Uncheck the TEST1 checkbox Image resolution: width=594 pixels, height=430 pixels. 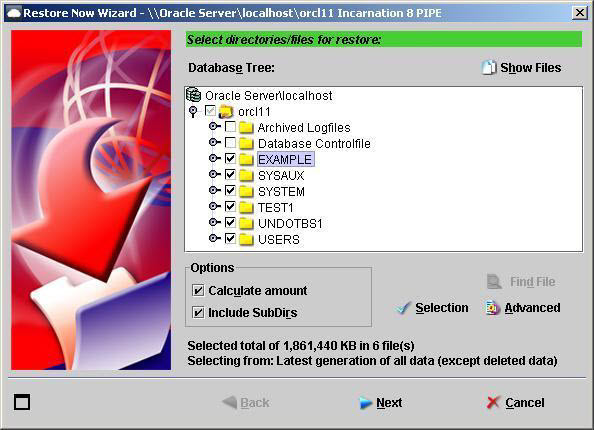230,206
